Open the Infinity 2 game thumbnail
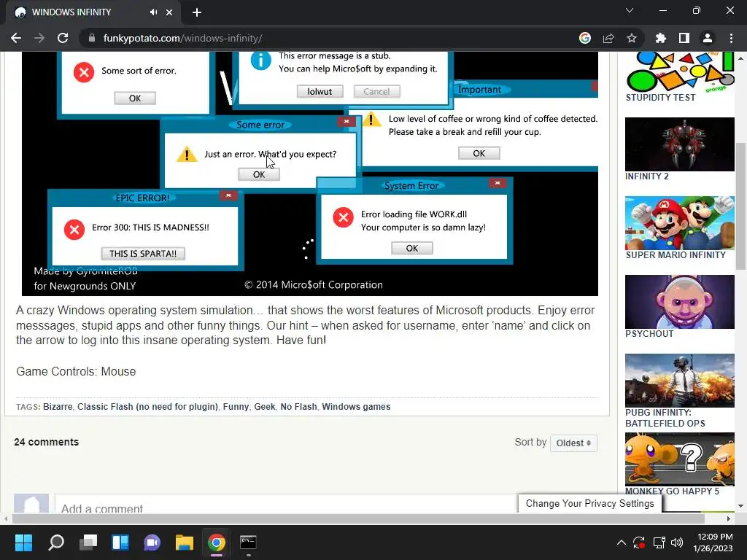 coord(680,144)
